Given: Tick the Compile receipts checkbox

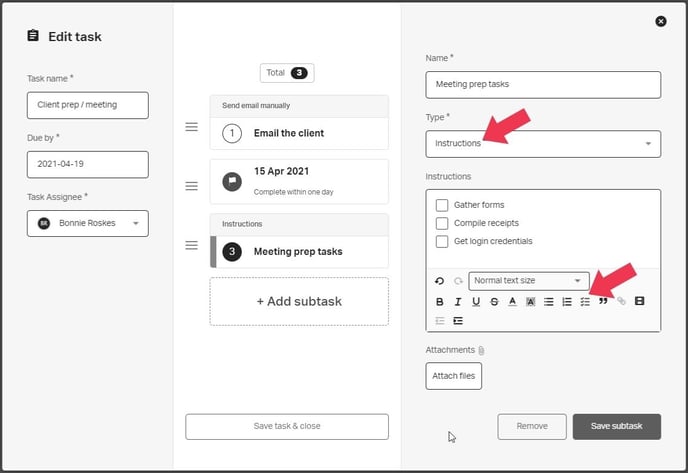Looking at the screenshot, I should 442,223.
